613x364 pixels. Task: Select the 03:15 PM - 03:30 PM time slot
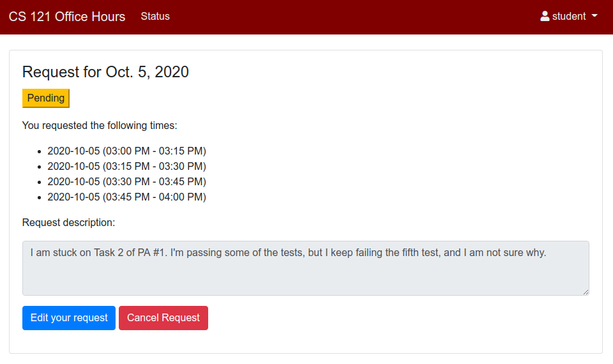pyautogui.click(x=126, y=167)
